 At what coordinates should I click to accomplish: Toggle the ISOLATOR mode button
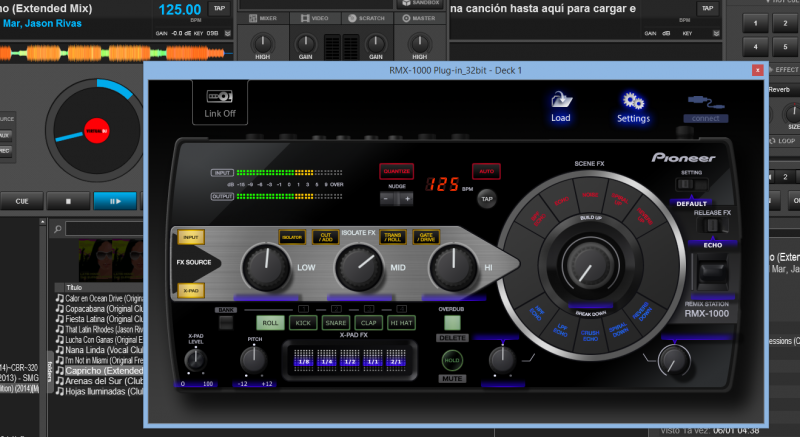click(292, 237)
